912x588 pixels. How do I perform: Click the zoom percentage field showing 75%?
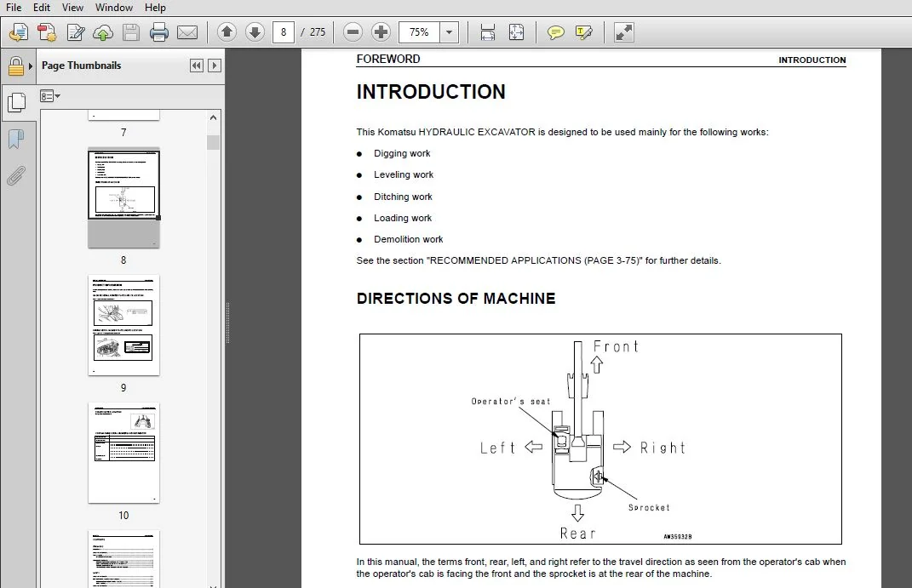419,32
